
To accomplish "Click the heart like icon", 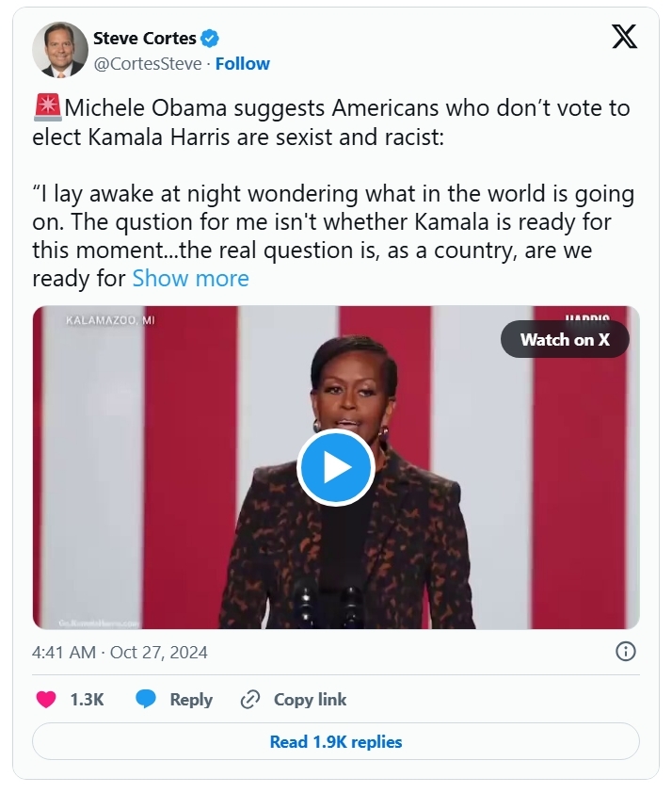I will (46, 700).
